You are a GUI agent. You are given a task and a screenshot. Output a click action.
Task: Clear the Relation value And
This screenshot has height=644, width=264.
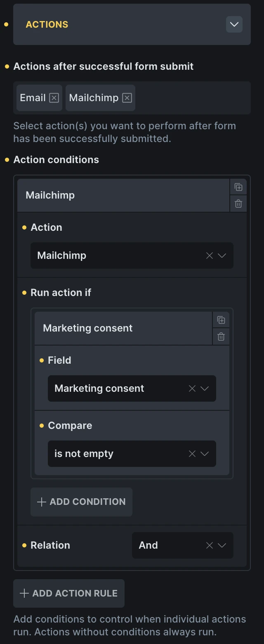pyautogui.click(x=210, y=545)
